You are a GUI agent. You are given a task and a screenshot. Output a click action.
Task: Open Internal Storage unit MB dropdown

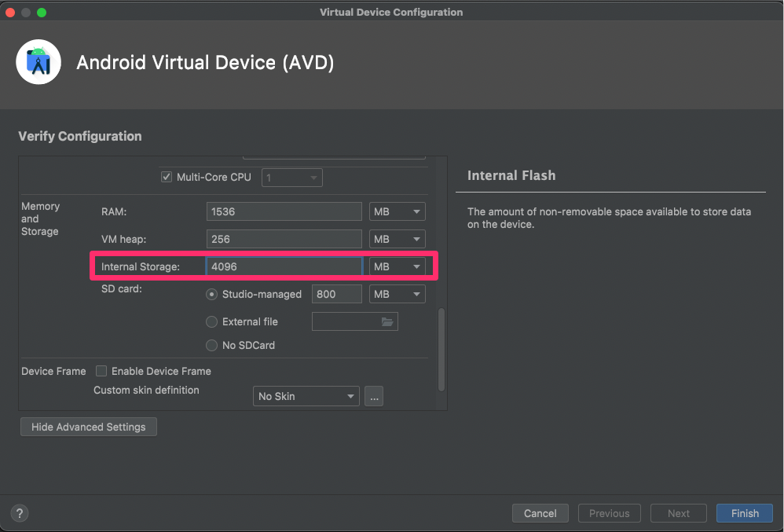[397, 266]
